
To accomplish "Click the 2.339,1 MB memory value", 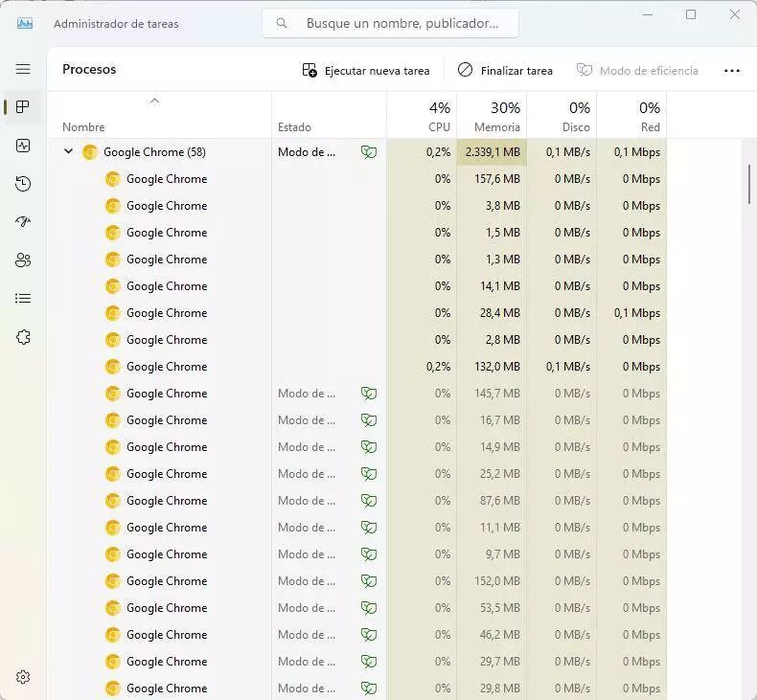I will click(x=493, y=152).
